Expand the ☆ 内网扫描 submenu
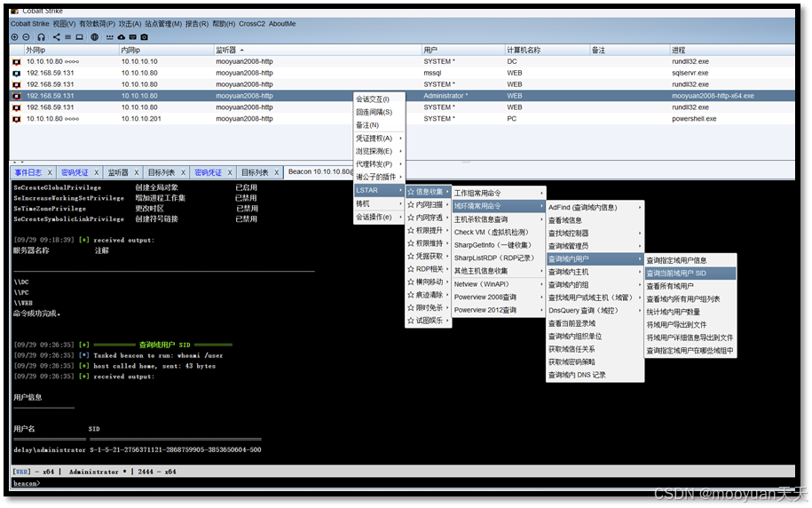Viewport: 812px width, 508px height. pyautogui.click(x=428, y=205)
